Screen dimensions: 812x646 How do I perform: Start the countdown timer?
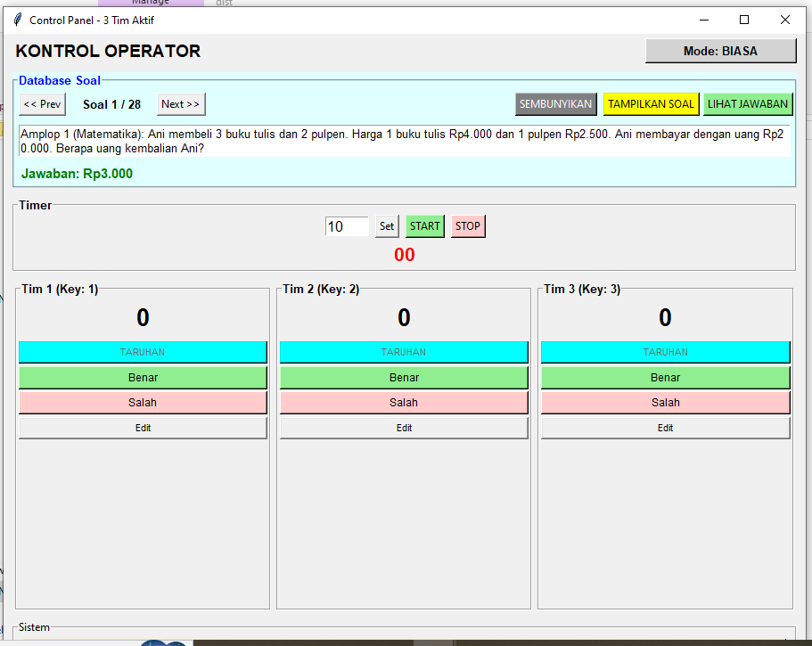(x=425, y=226)
